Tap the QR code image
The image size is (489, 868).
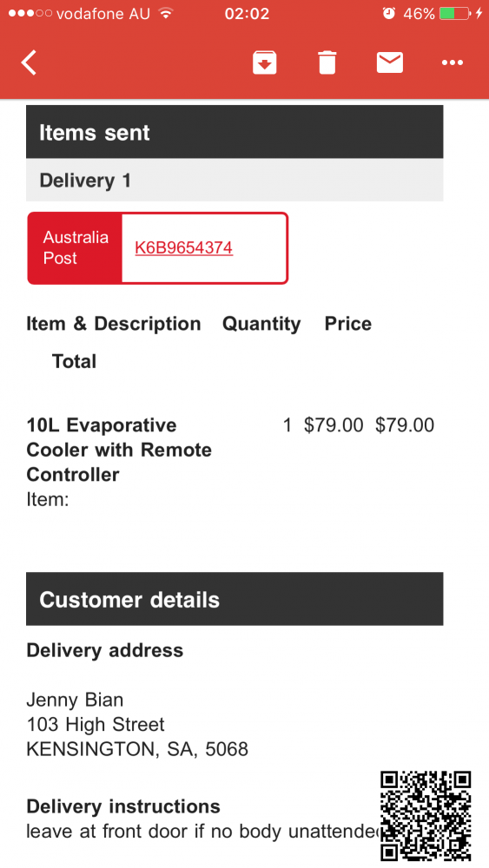coord(426,816)
